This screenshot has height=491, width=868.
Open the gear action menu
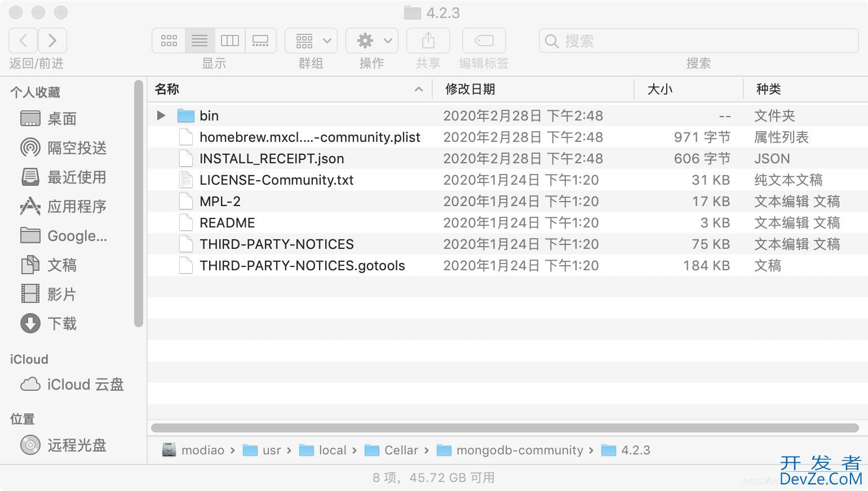coord(372,41)
